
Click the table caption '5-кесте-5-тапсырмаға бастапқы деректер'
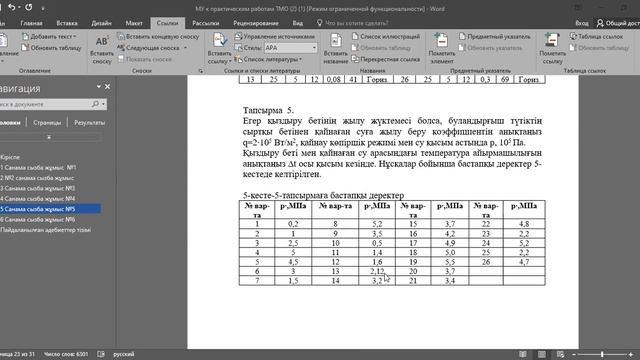point(323,195)
